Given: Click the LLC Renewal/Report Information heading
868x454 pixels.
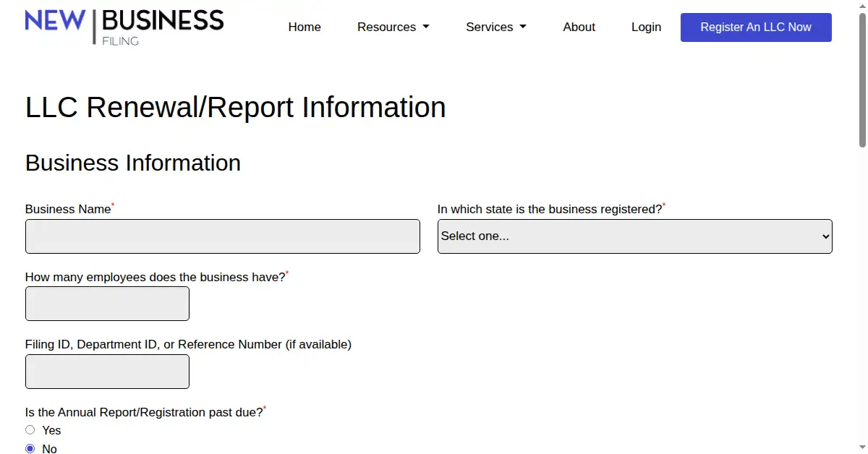Looking at the screenshot, I should click(x=236, y=107).
